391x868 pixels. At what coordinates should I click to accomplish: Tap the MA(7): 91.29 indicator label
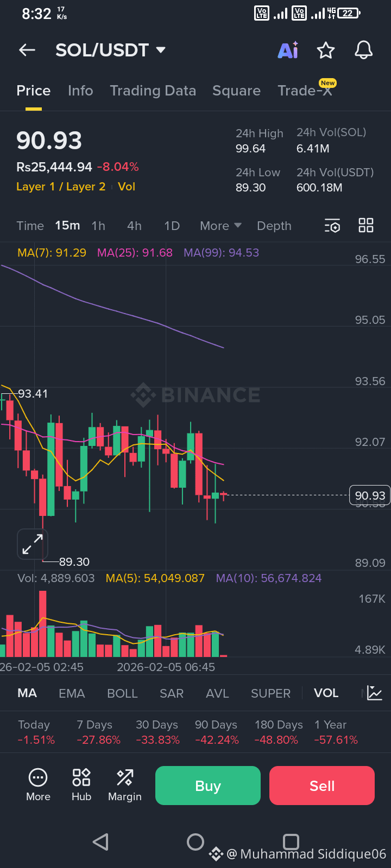(x=52, y=253)
